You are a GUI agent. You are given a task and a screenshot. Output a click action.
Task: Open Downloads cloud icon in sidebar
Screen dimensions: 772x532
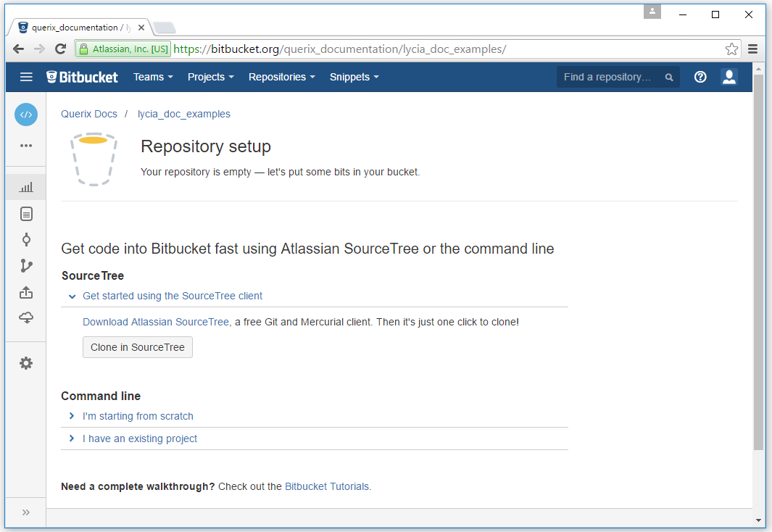(26, 318)
